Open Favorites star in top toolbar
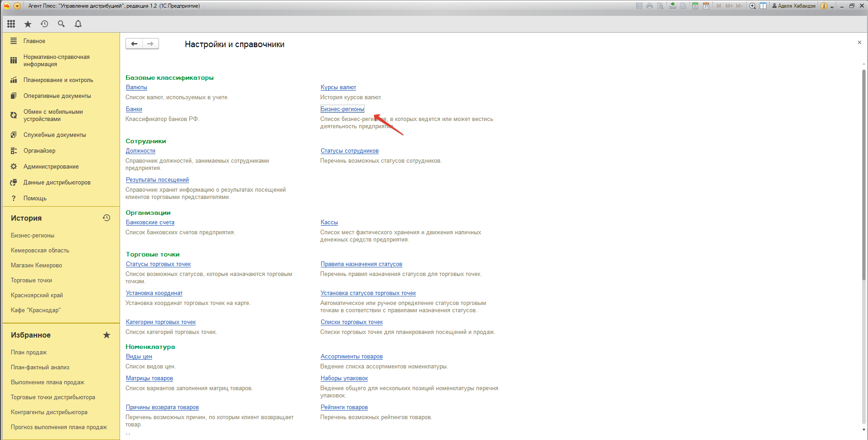 [28, 24]
